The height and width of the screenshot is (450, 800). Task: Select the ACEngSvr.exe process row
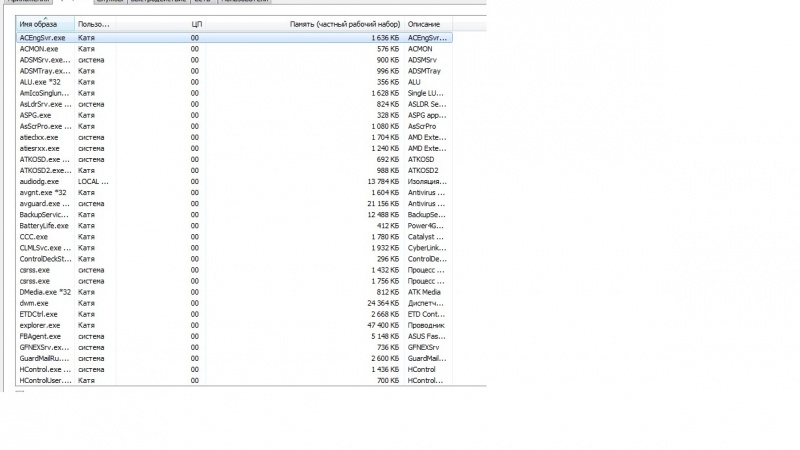tap(234, 38)
